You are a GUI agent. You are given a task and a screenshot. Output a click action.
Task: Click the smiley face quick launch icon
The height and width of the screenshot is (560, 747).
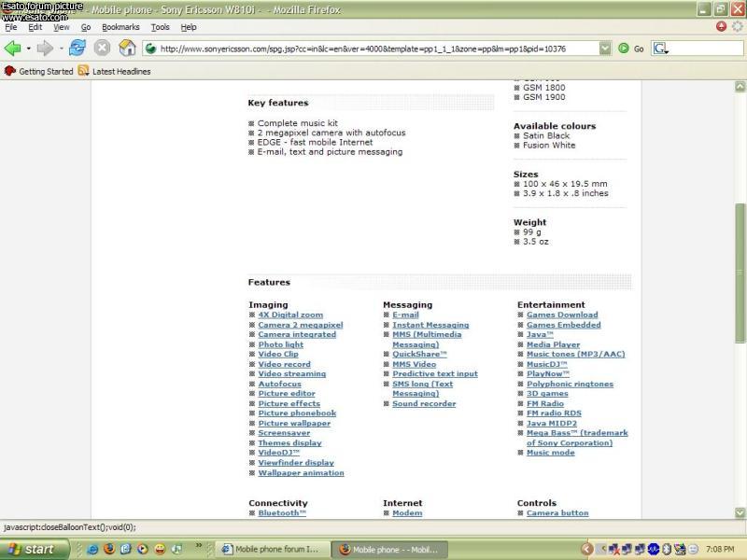(x=160, y=549)
